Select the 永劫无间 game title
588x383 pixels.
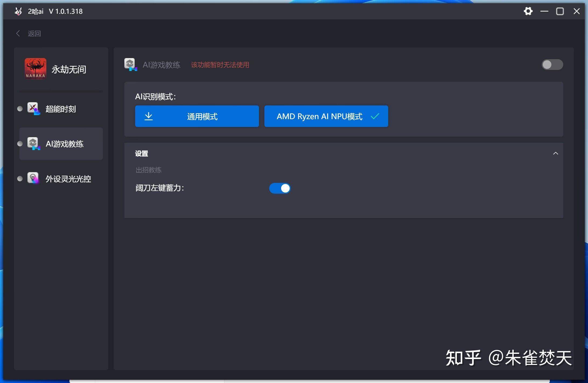point(69,69)
